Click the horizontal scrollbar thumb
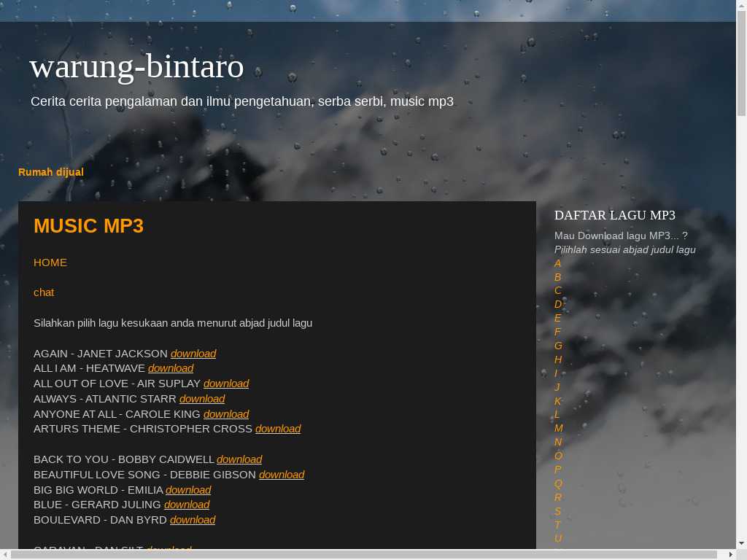The image size is (747, 560). tap(363, 554)
